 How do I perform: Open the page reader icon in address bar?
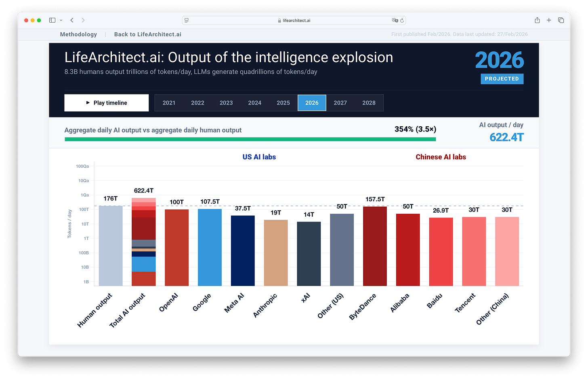[187, 20]
